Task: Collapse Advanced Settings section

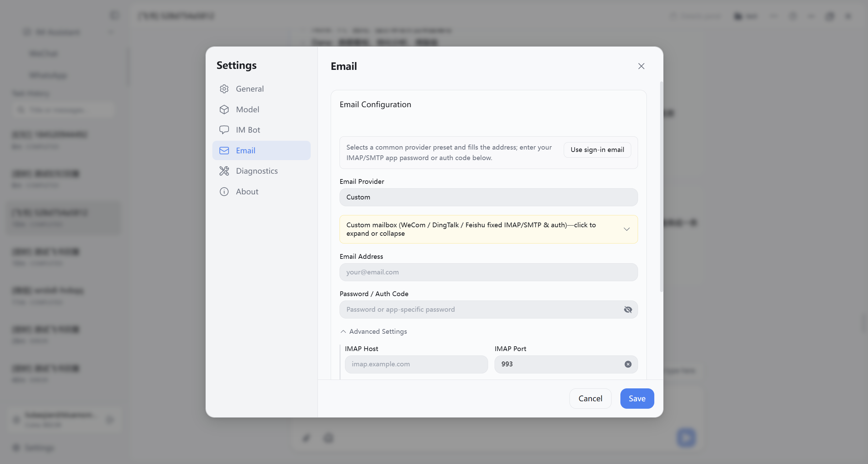Action: [373, 332]
